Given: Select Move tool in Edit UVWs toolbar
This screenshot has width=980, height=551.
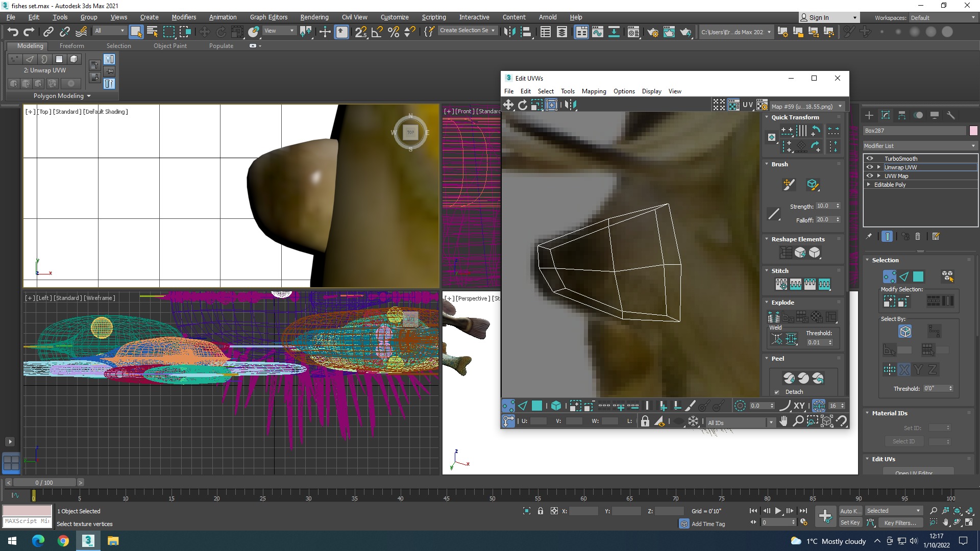Looking at the screenshot, I should pos(508,105).
